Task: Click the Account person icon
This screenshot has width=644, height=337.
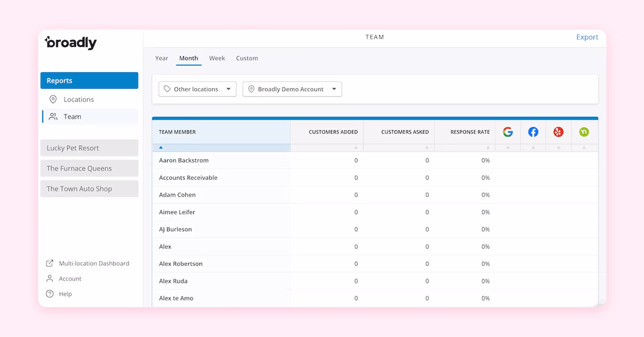Action: (50, 278)
